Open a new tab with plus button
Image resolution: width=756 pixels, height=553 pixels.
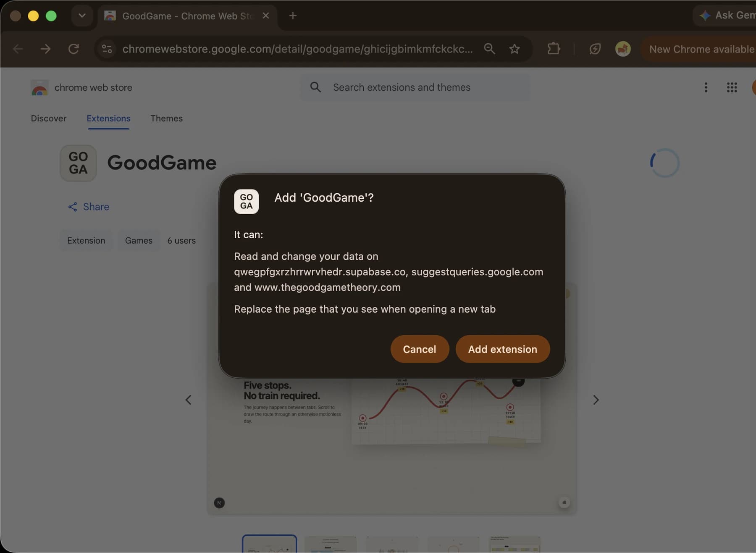point(293,16)
